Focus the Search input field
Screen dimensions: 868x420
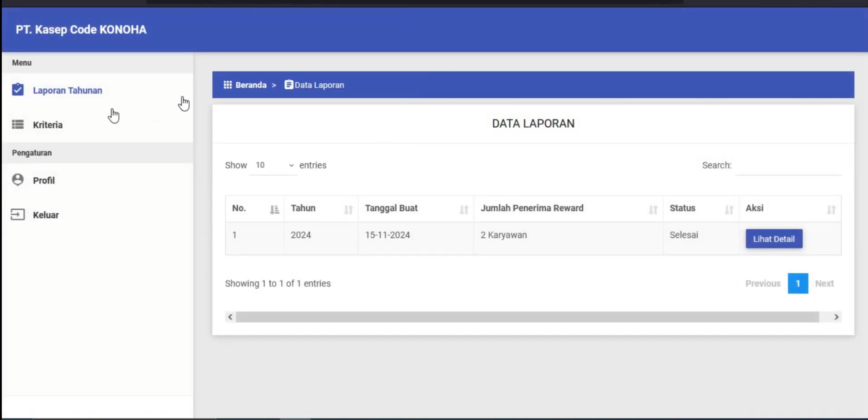click(x=788, y=165)
